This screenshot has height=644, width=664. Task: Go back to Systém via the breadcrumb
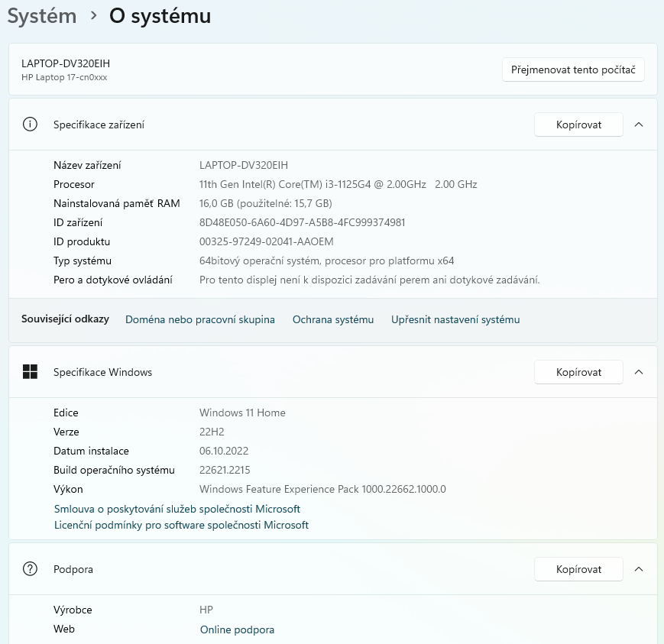[42, 16]
